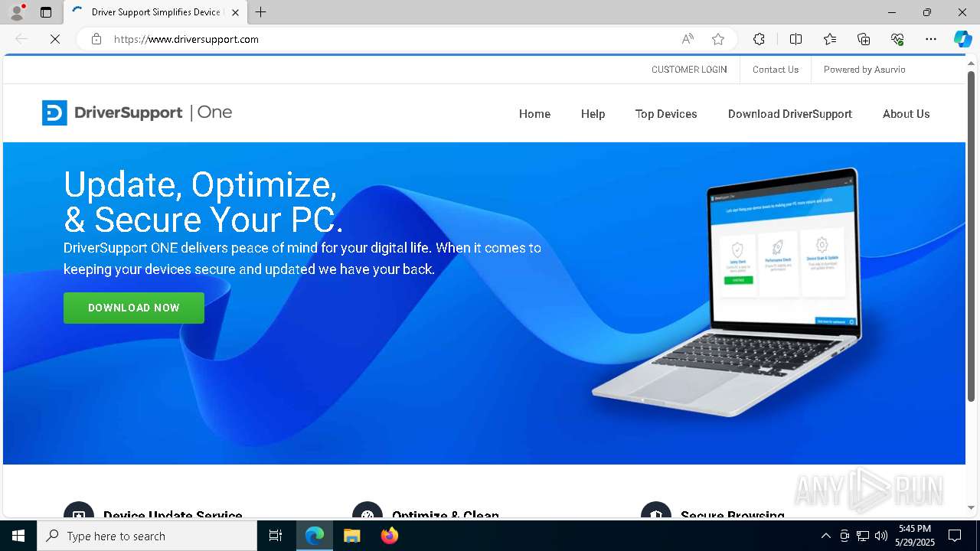Open Browser essentials heart icon

click(x=897, y=39)
